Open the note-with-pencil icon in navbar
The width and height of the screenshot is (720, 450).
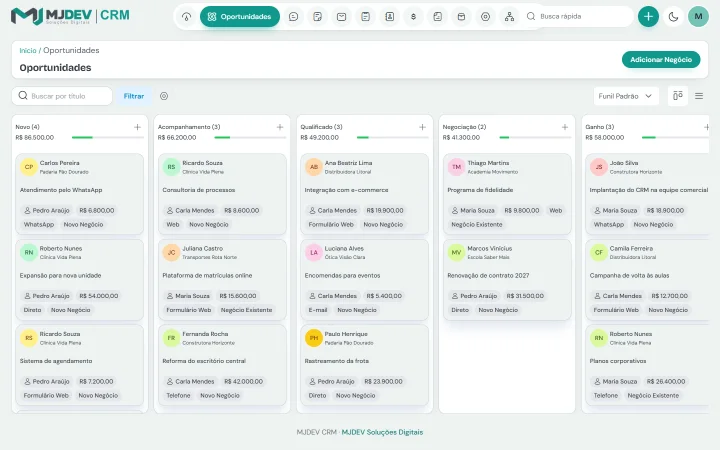click(x=317, y=17)
